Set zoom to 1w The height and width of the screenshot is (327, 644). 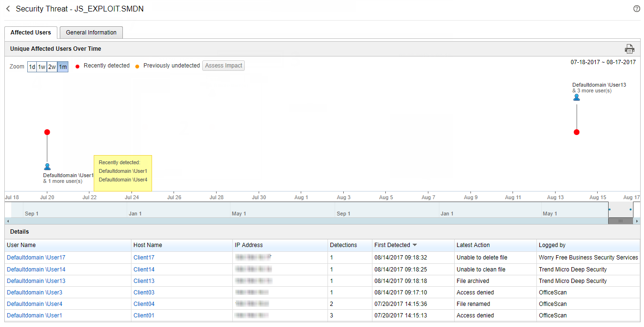(42, 67)
